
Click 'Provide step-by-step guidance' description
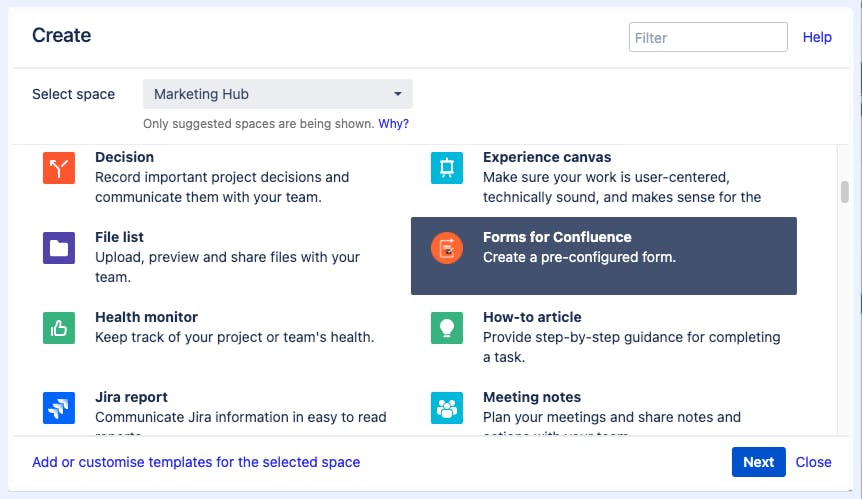pyautogui.click(x=632, y=347)
